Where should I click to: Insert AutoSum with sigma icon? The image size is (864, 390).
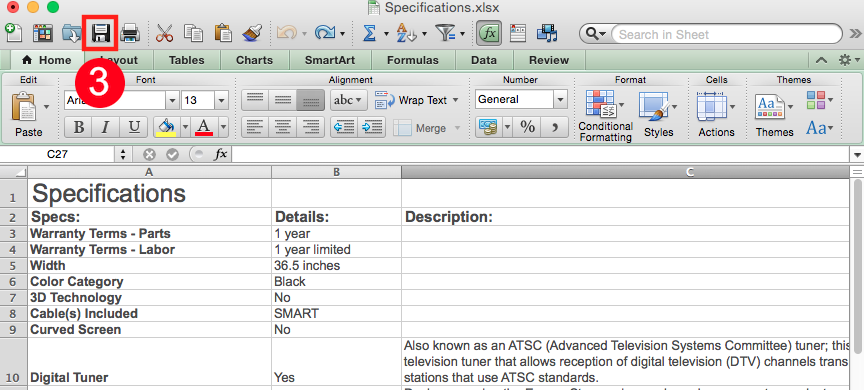click(x=369, y=34)
